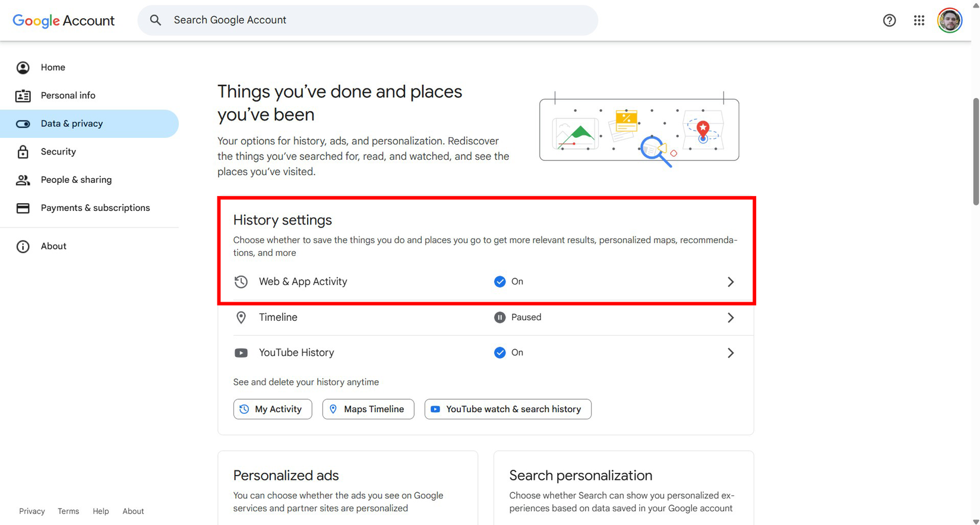Open the Timeline row label

tap(278, 317)
